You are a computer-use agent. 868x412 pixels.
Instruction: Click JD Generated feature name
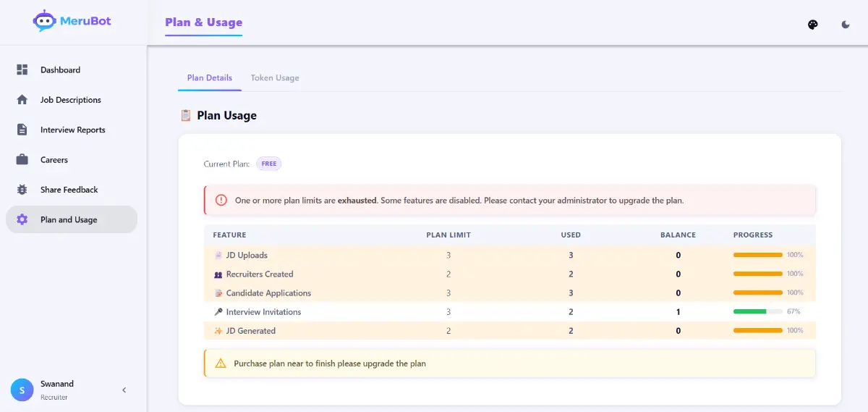(251, 331)
